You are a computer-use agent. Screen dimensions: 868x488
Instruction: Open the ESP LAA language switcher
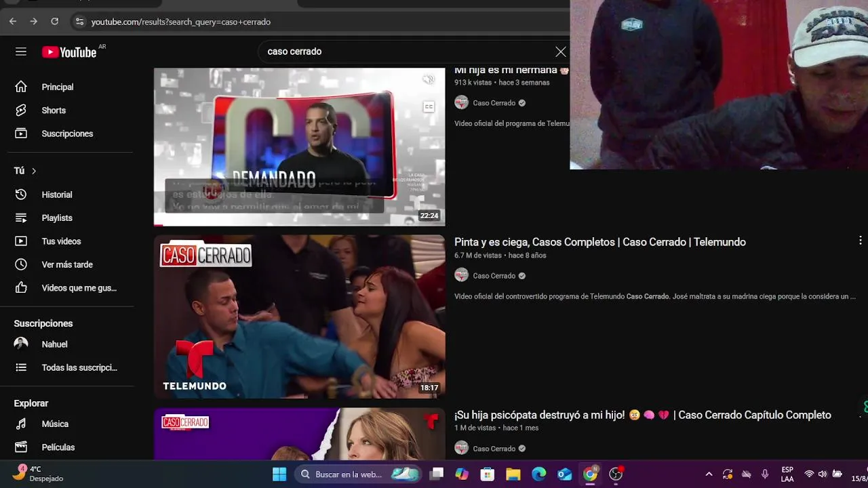(787, 474)
